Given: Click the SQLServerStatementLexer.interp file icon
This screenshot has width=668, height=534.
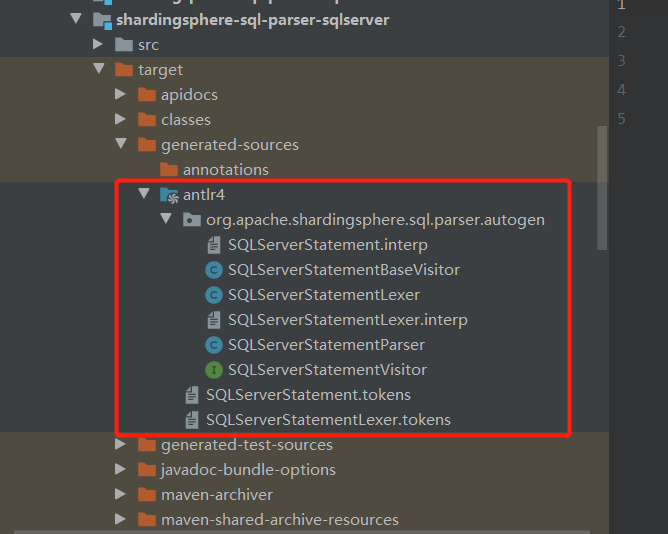Looking at the screenshot, I should coord(214,320).
